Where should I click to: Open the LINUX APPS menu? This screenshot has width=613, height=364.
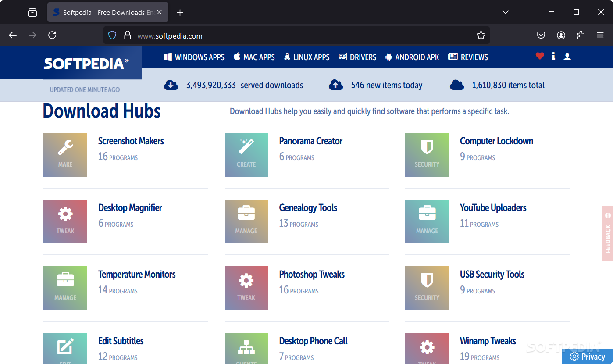pos(306,57)
